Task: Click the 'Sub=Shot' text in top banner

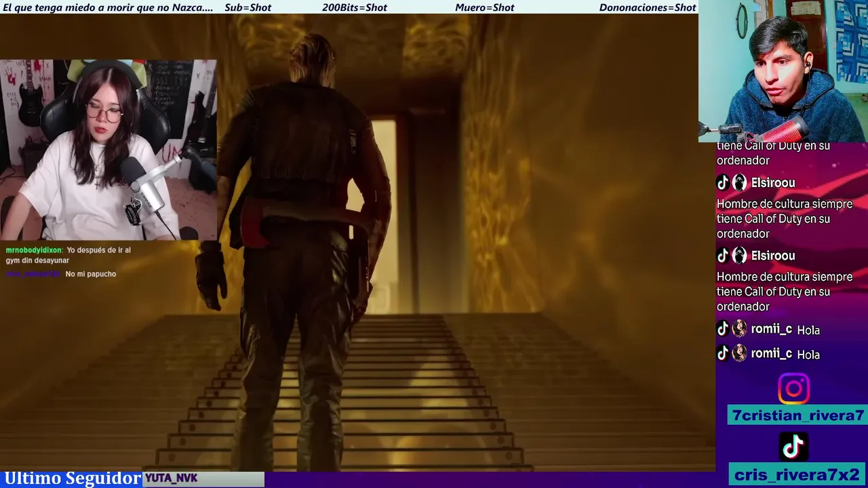Action: click(x=248, y=7)
